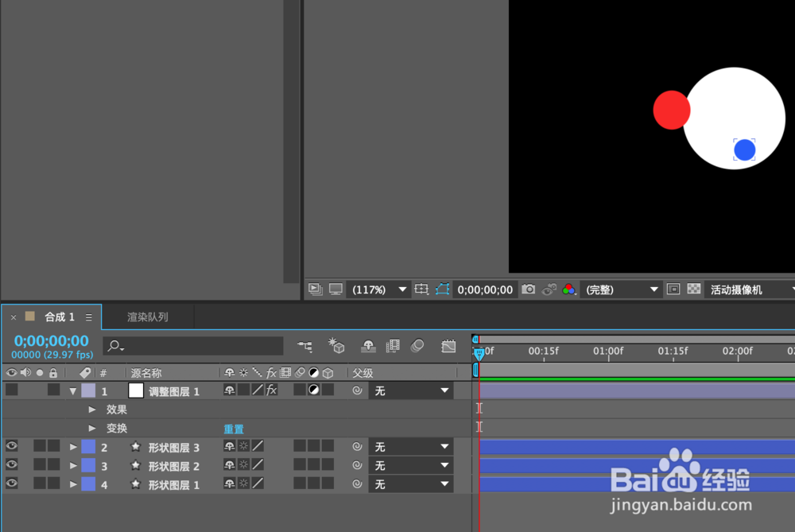The width and height of the screenshot is (795, 532).
Task: Open the RGB channel display icon
Action: click(x=569, y=289)
